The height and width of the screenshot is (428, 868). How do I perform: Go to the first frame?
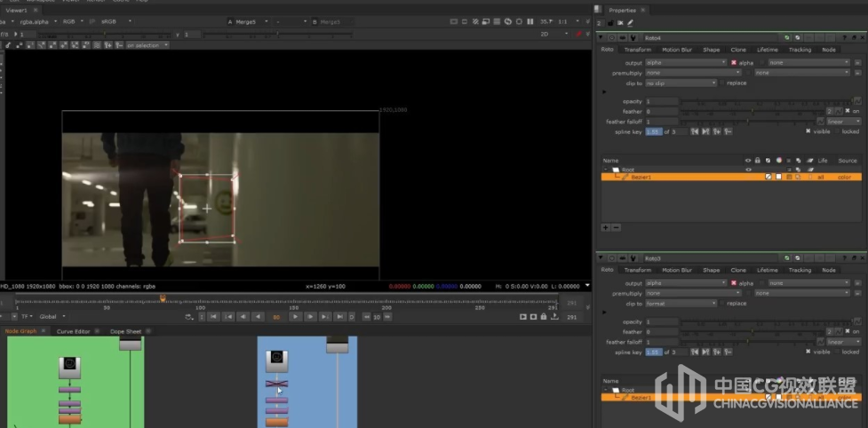click(214, 317)
